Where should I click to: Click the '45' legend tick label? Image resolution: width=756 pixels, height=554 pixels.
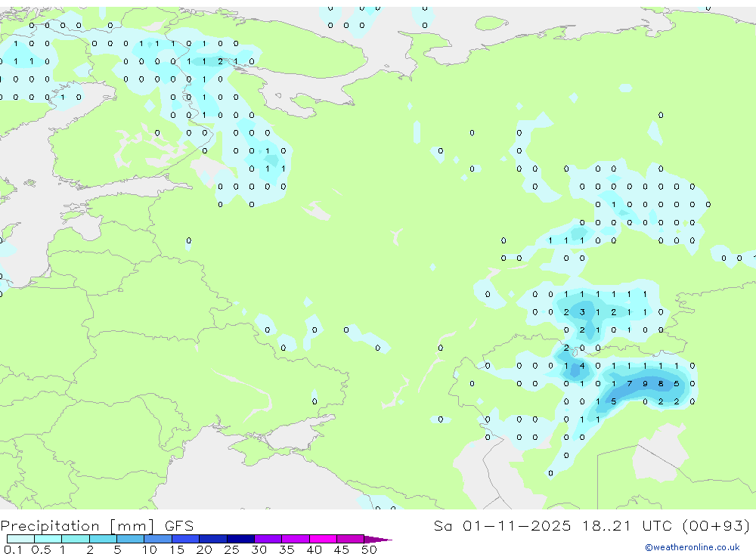point(342,549)
